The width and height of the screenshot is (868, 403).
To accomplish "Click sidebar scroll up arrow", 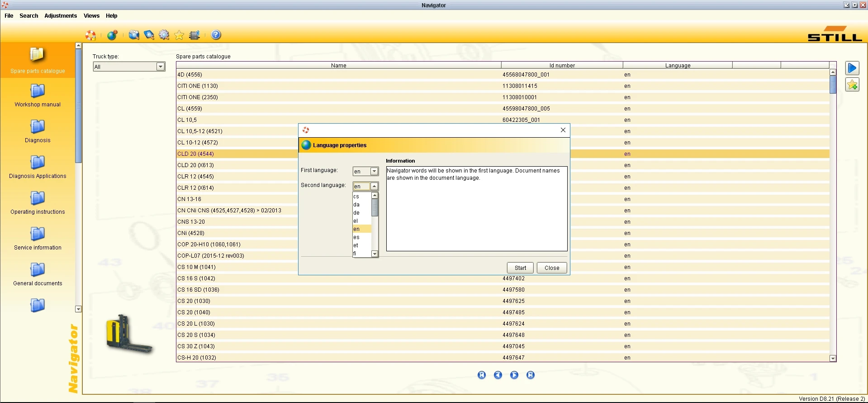I will coord(78,45).
